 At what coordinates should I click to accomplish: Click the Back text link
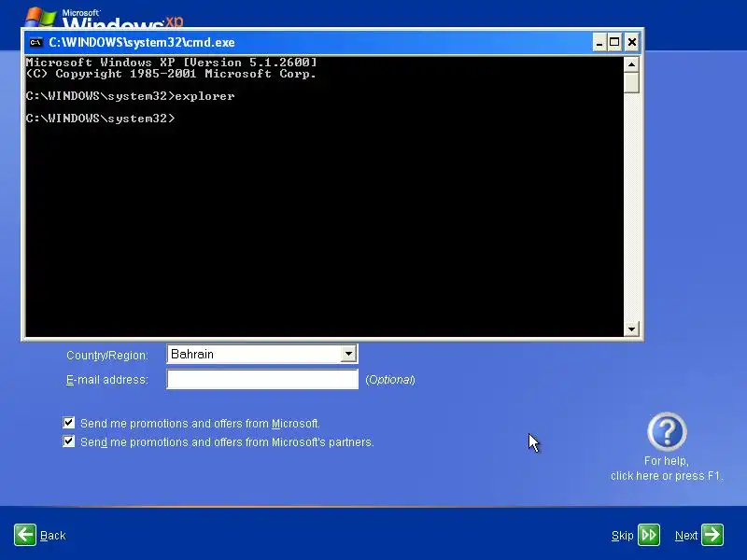pyautogui.click(x=53, y=536)
